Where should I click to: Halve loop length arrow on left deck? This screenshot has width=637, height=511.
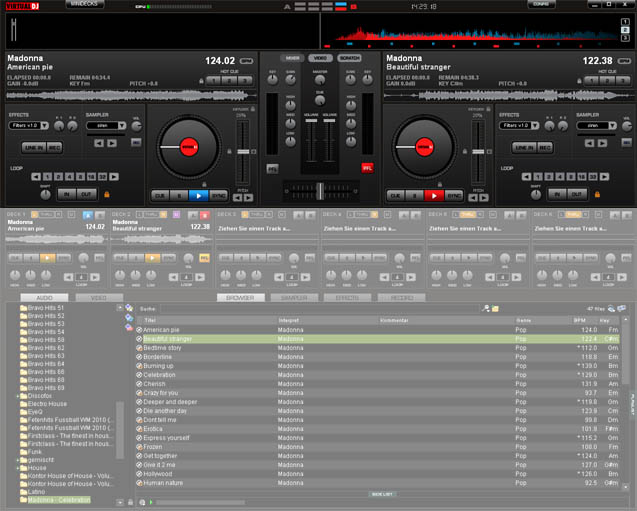point(36,177)
